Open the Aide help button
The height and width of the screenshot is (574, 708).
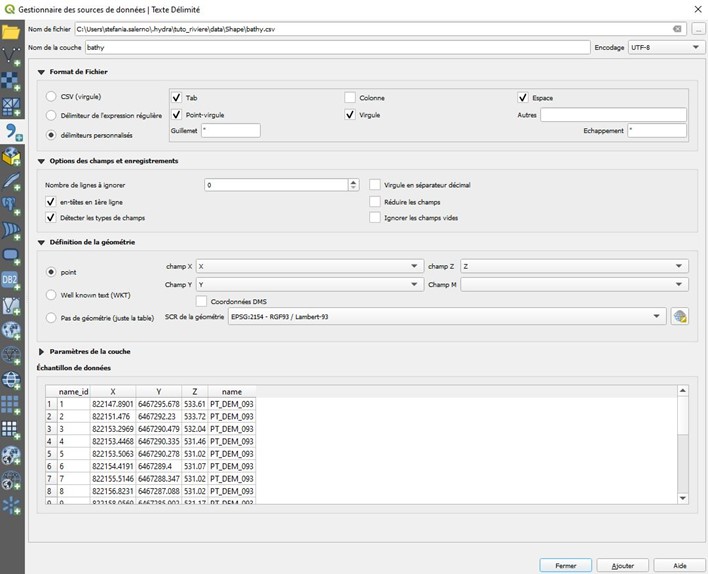click(x=680, y=565)
